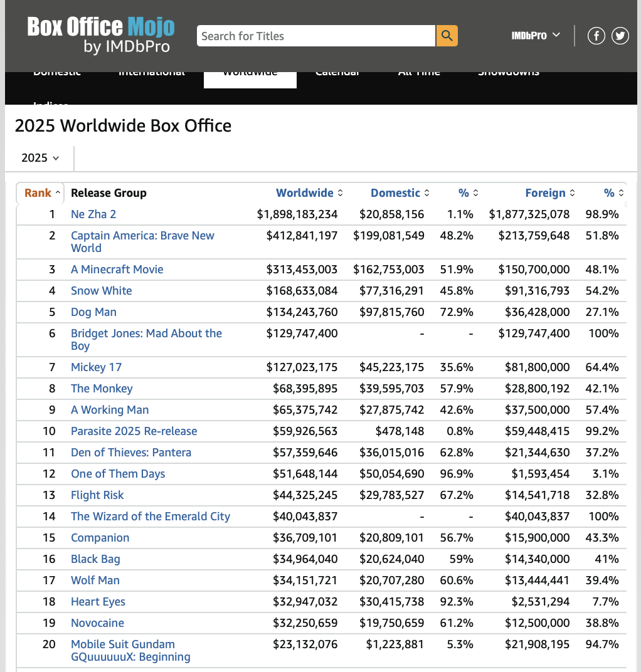Sort by Rank column header
Screen dimensions: 641x672
pos(42,193)
